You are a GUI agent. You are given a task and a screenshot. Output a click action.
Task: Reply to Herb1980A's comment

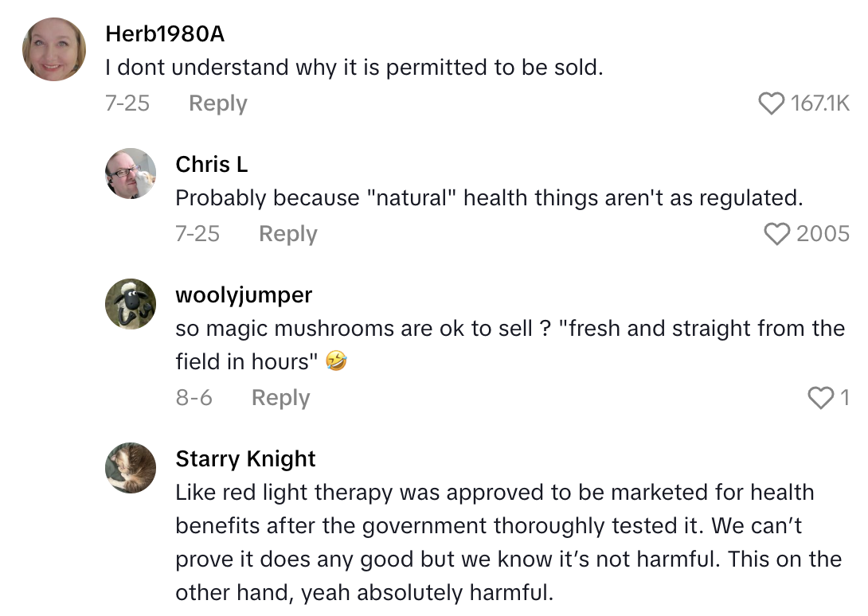(217, 103)
